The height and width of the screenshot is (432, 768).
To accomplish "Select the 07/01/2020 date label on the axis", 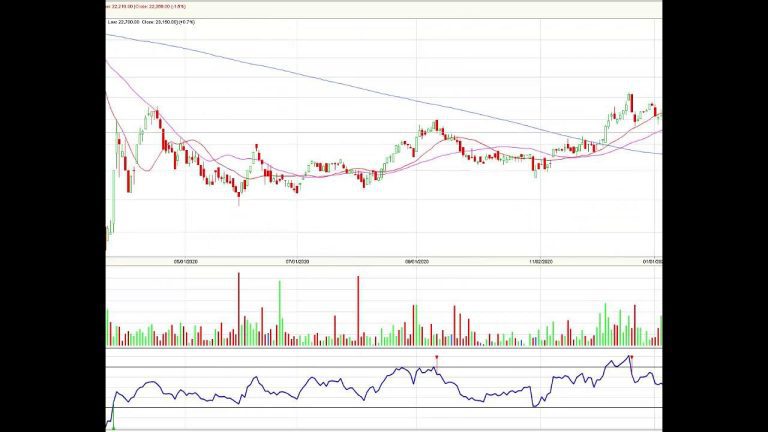I will pyautogui.click(x=297, y=262).
